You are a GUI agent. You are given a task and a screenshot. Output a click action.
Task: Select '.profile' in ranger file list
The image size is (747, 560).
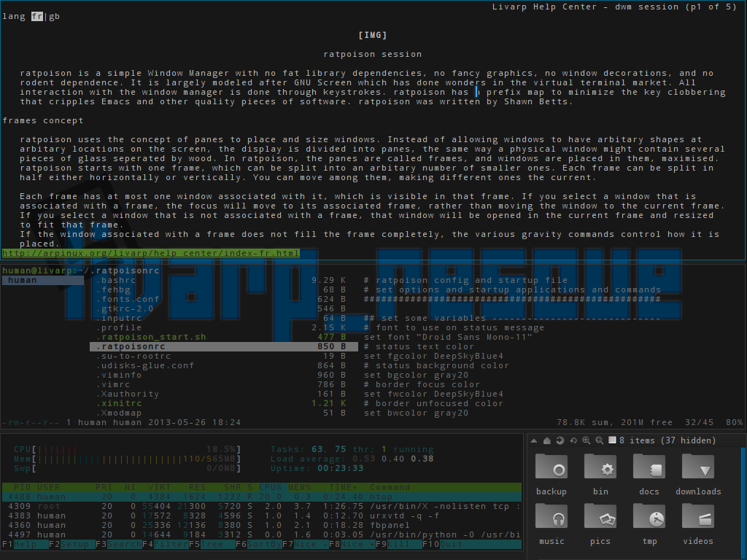pos(224,327)
